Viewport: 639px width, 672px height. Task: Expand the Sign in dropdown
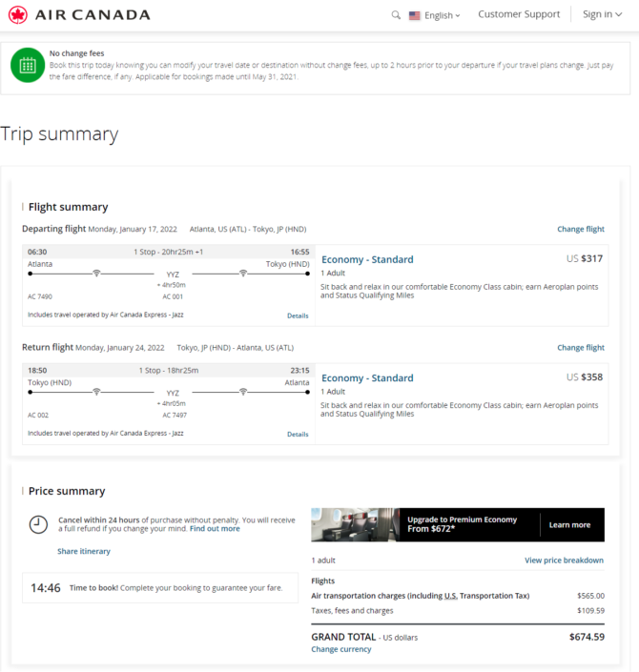click(602, 14)
